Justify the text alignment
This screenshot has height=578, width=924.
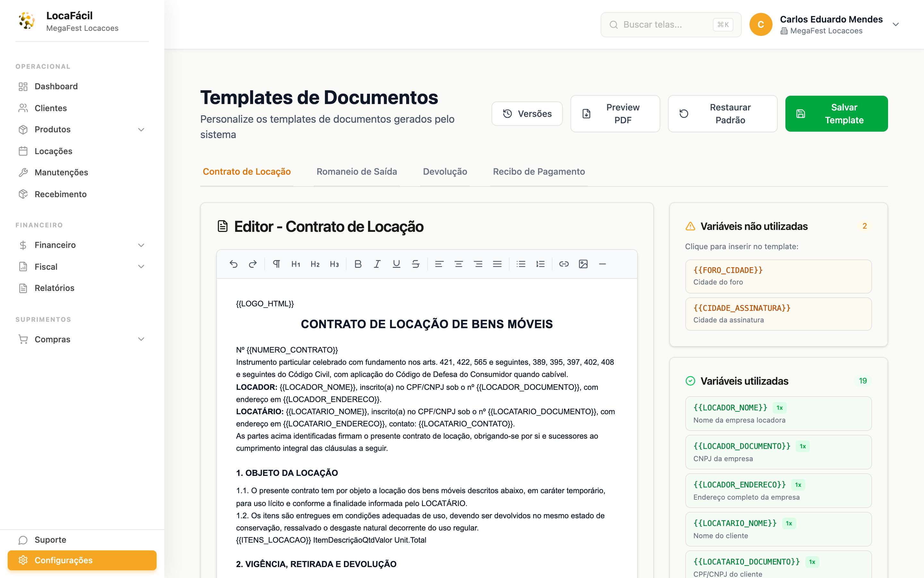click(x=497, y=264)
